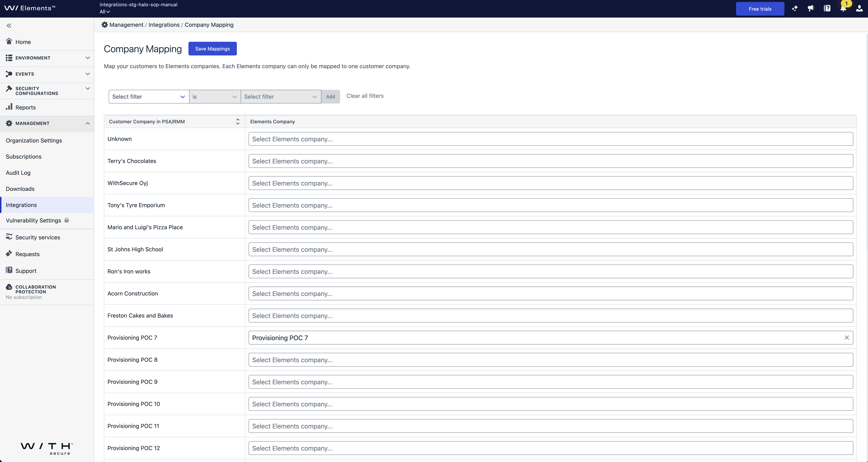Viewport: 868px width, 462px height.
Task: Select Elements company for Ron's Iron works
Action: (551, 271)
